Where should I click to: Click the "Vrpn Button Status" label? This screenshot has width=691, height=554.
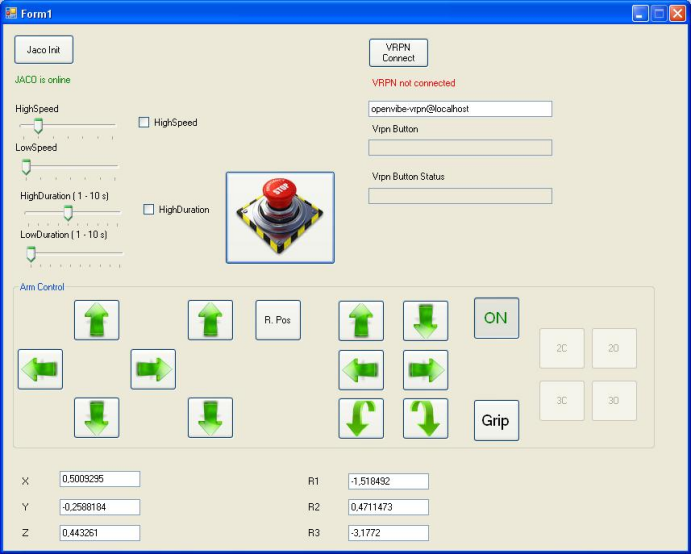tap(408, 177)
